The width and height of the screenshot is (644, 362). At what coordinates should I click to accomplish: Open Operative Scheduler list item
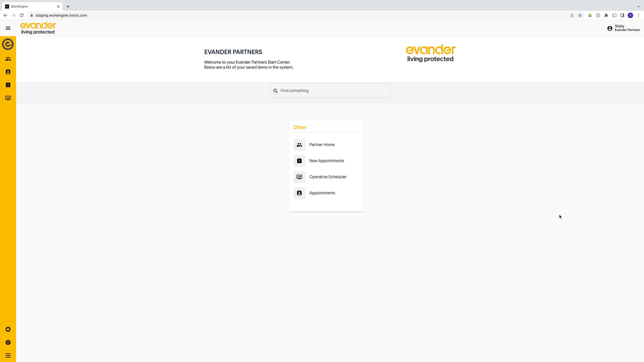point(328,177)
